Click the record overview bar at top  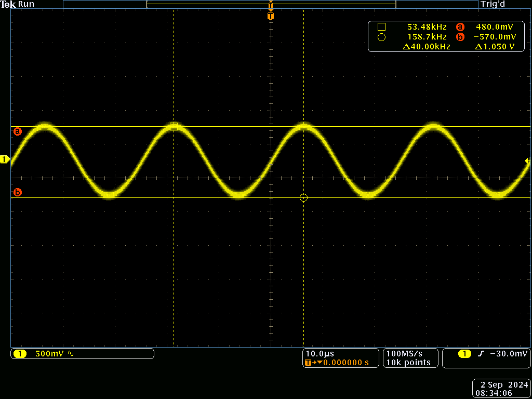click(x=270, y=4)
